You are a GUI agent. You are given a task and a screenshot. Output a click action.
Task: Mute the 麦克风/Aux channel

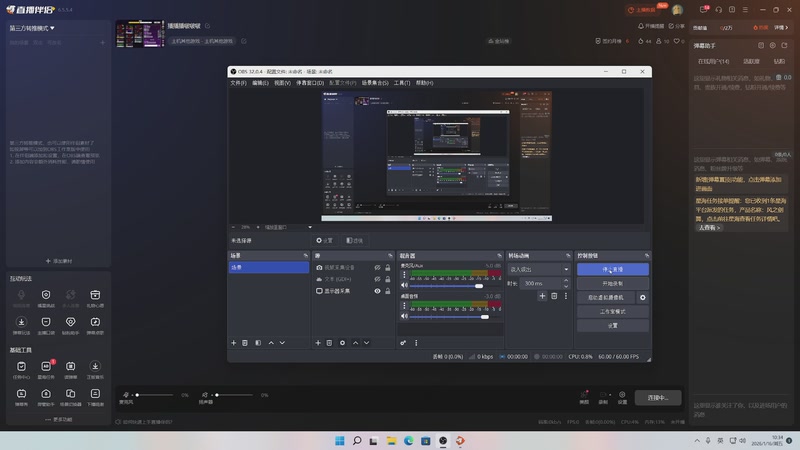tap(404, 286)
